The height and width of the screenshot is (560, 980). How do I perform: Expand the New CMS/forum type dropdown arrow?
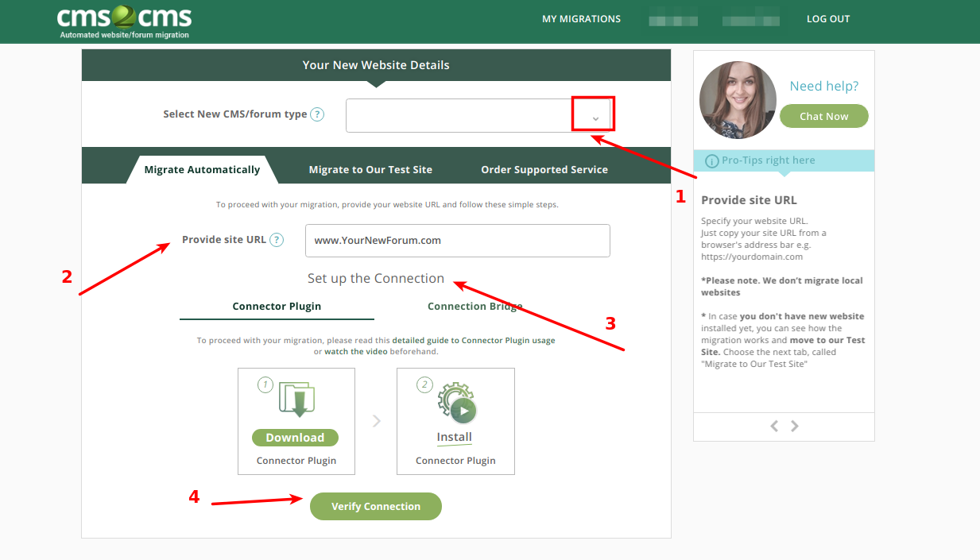595,118
